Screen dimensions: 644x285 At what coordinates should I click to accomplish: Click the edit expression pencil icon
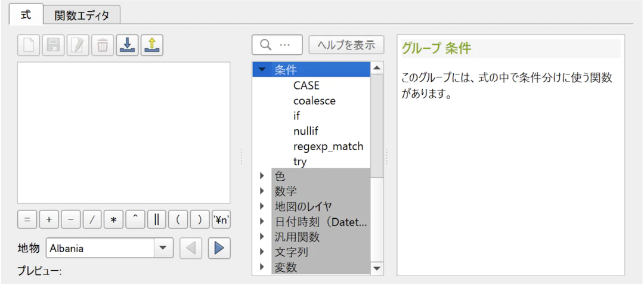pyautogui.click(x=78, y=45)
